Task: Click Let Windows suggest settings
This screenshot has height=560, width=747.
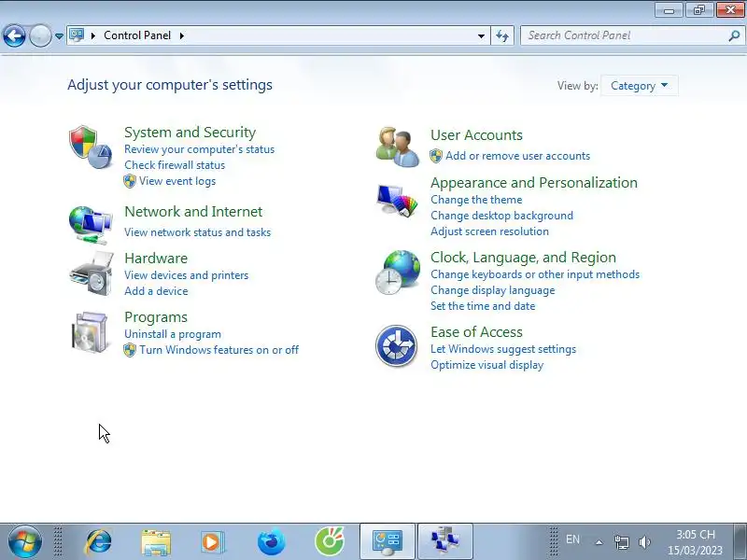Action: 503,349
